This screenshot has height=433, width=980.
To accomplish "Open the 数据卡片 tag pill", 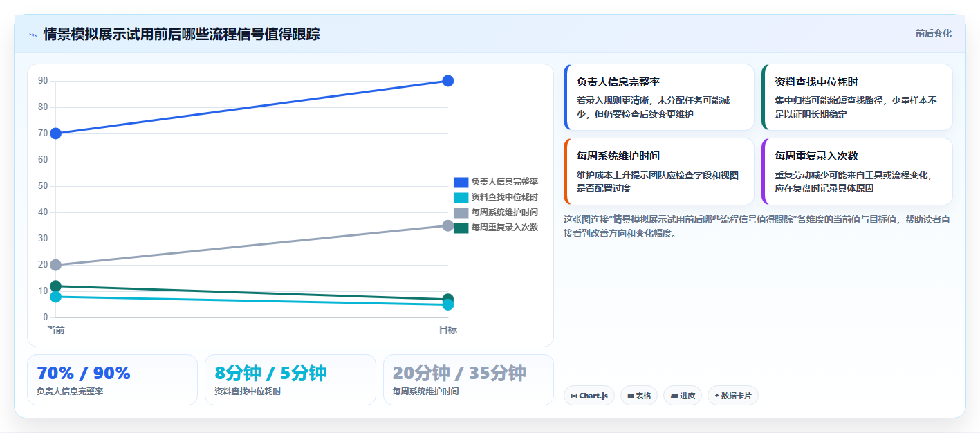I will [733, 396].
